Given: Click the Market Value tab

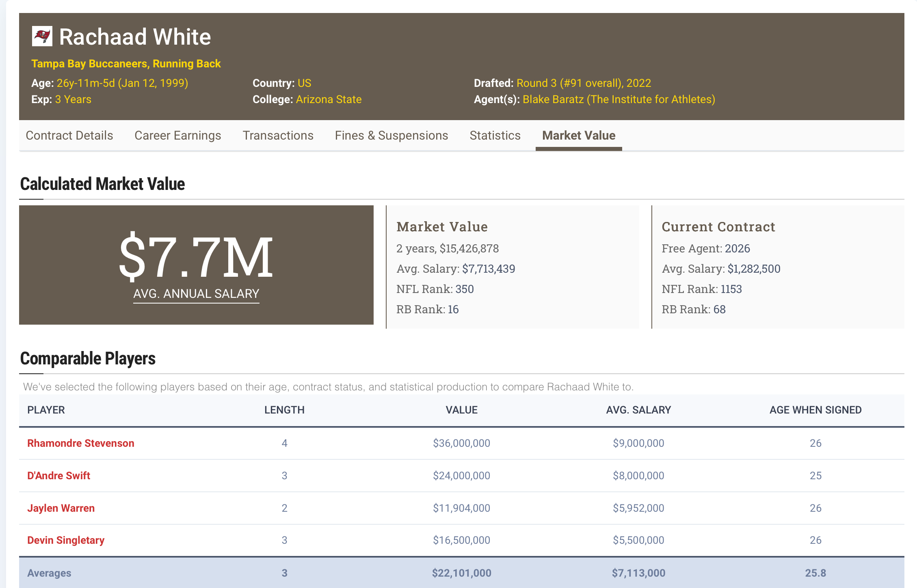Looking at the screenshot, I should (578, 136).
